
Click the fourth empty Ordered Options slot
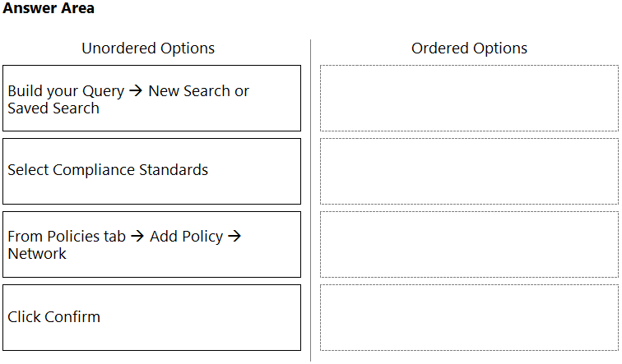pyautogui.click(x=469, y=317)
